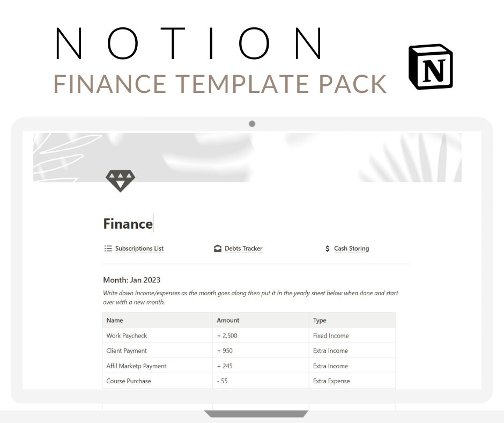Open the Debts Tracker page link
Viewport: 504px width, 423px height.
click(243, 249)
